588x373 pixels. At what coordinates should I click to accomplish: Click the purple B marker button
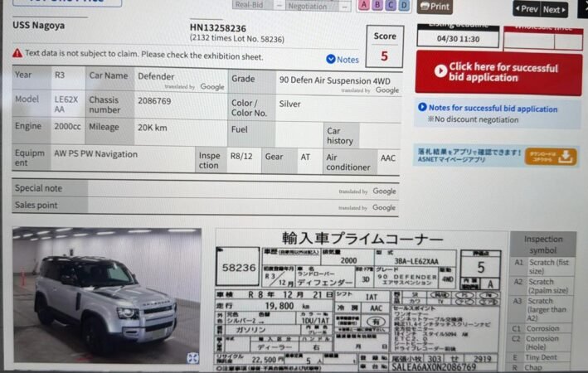(x=377, y=5)
